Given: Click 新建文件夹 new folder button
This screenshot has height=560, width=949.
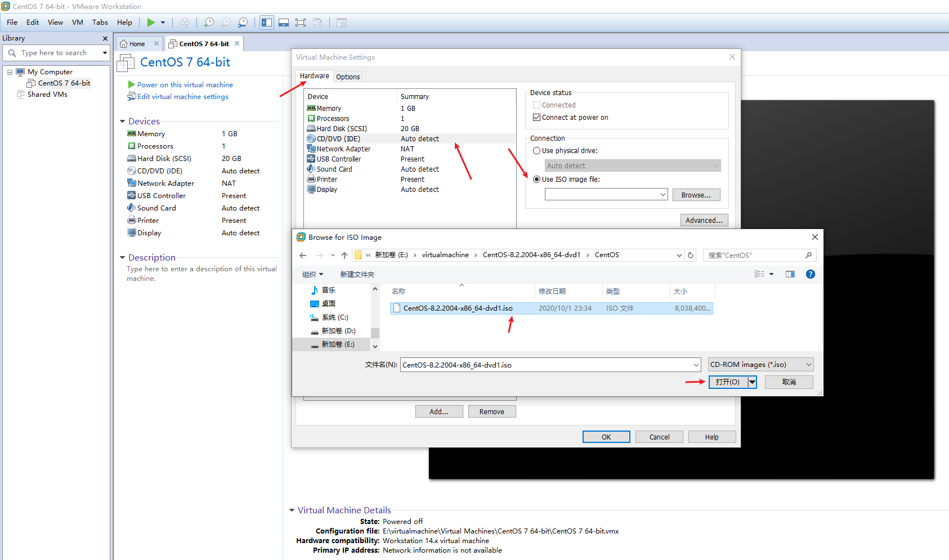Looking at the screenshot, I should tap(357, 275).
